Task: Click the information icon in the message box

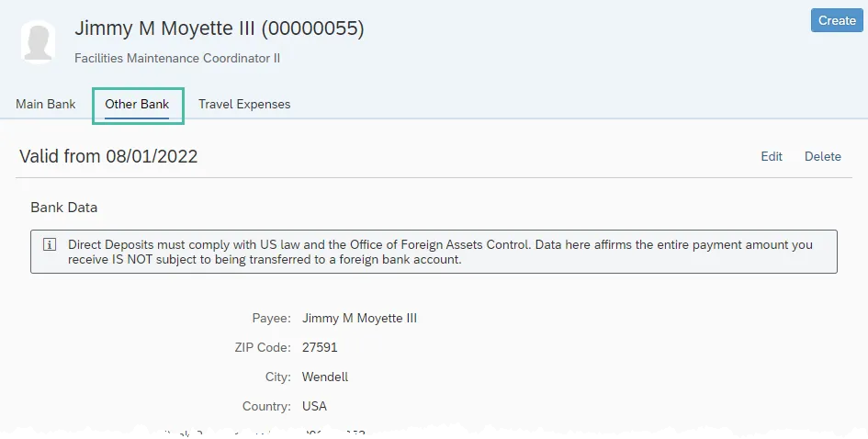Action: coord(50,245)
